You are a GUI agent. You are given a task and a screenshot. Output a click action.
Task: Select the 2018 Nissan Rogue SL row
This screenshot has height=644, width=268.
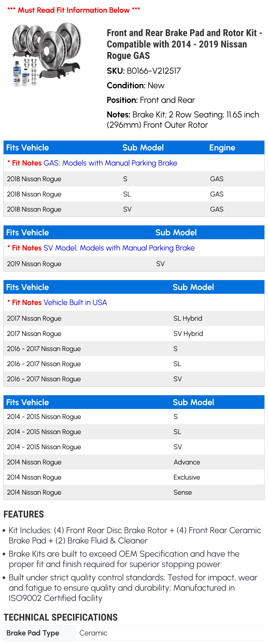coord(134,194)
